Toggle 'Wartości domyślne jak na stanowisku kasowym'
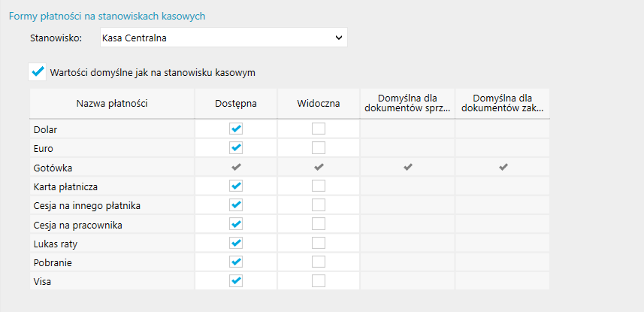This screenshot has height=312, width=644. pyautogui.click(x=37, y=72)
